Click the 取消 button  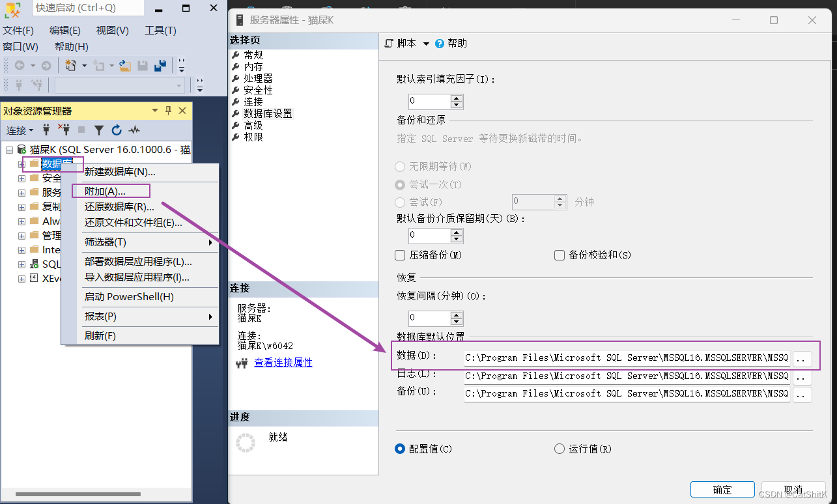pyautogui.click(x=793, y=490)
